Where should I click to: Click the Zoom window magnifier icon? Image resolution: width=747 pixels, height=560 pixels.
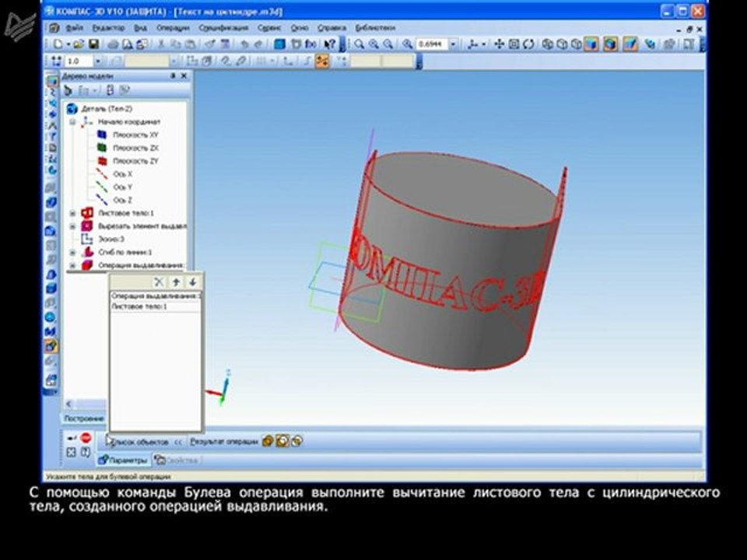pyautogui.click(x=359, y=44)
